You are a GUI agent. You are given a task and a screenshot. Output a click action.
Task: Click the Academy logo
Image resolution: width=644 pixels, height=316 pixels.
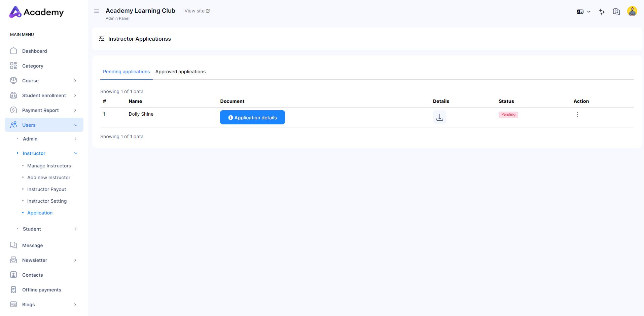coord(36,12)
